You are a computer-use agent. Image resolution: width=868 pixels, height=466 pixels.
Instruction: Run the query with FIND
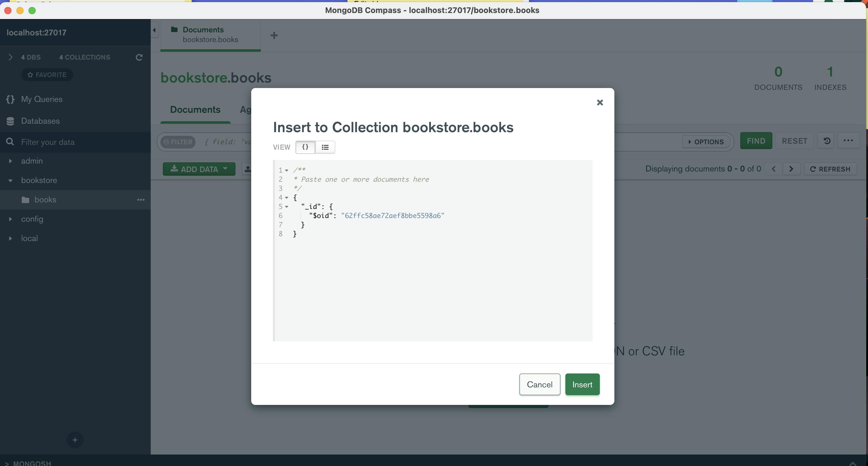(756, 141)
